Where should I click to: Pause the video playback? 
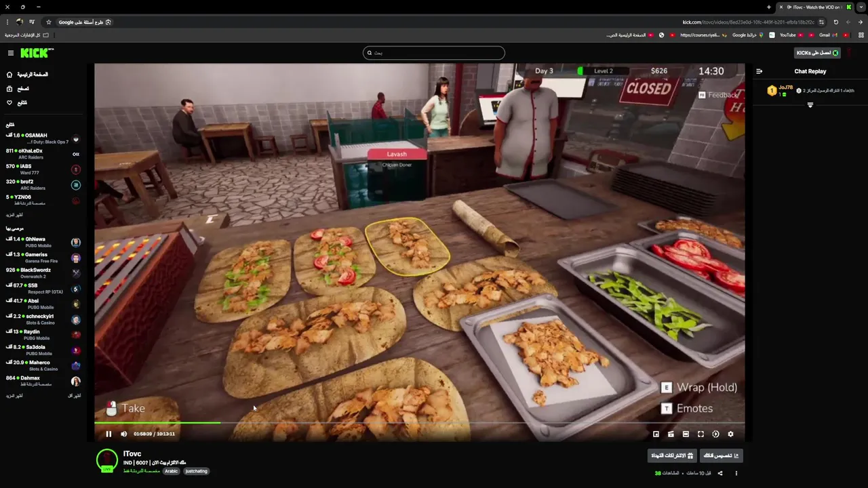108,434
